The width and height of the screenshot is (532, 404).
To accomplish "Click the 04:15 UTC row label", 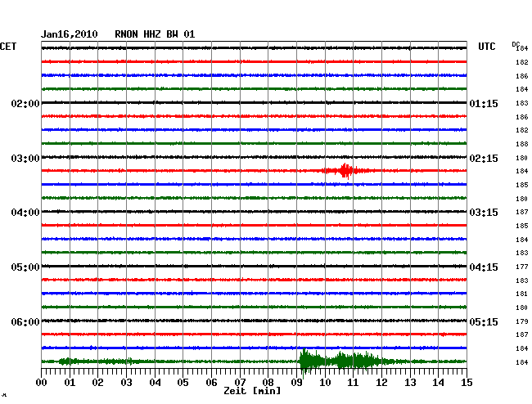I will click(x=484, y=267).
